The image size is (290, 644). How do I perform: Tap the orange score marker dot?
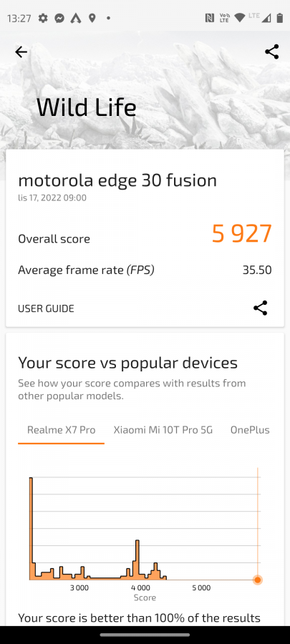coord(258,580)
